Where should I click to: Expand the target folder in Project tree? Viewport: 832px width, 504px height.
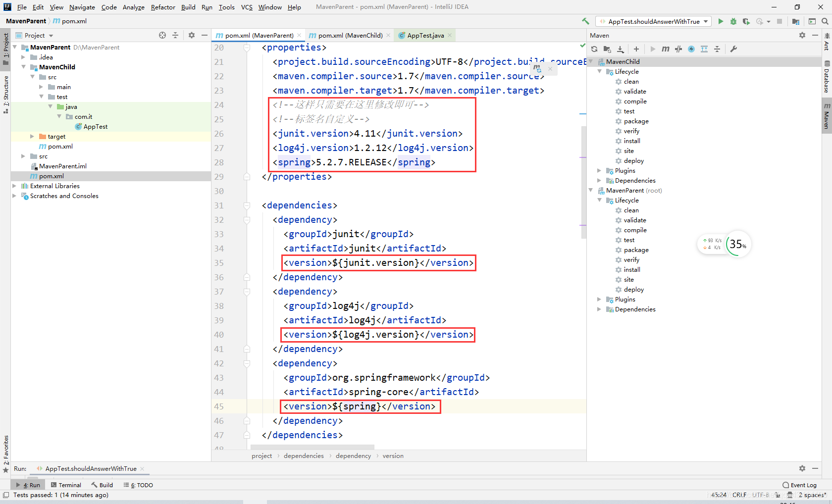tap(32, 136)
